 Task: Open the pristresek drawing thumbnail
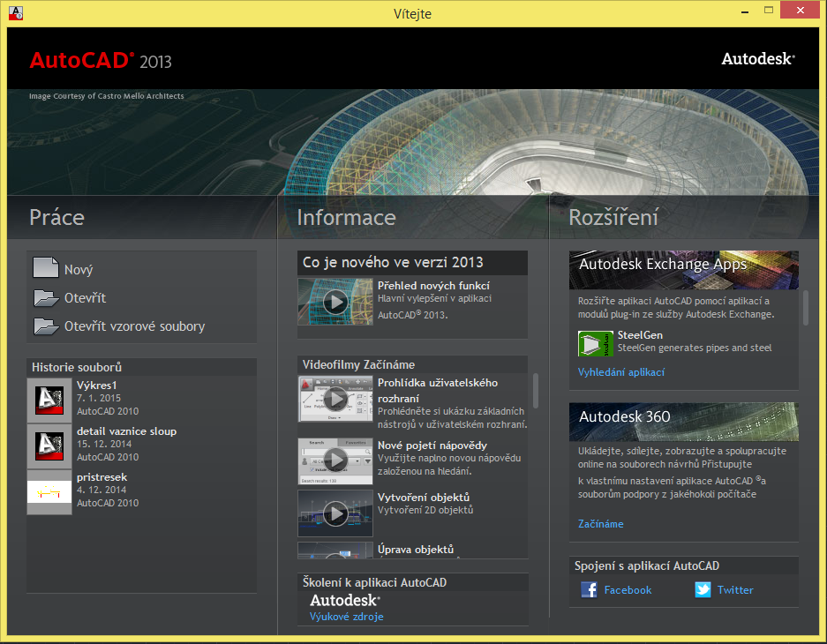(x=49, y=491)
